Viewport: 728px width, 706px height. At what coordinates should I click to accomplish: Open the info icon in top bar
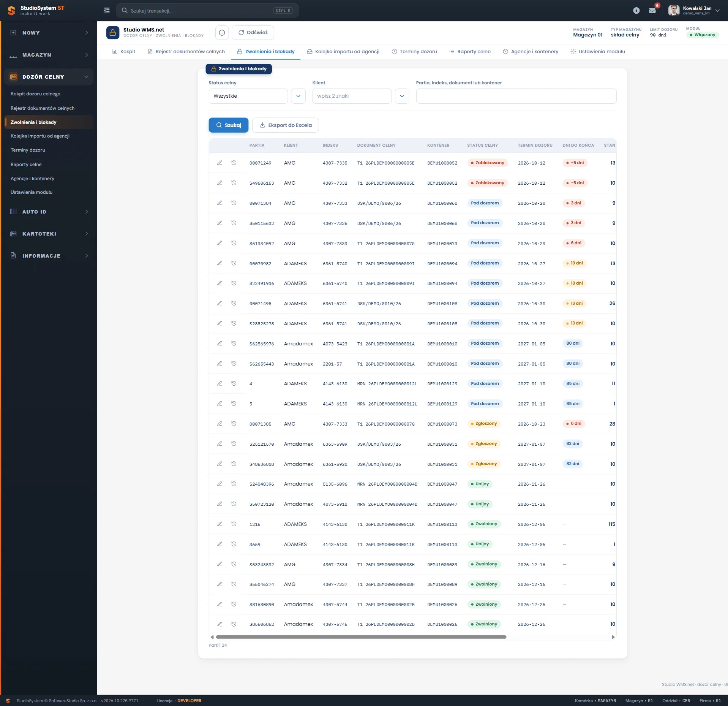coord(636,11)
